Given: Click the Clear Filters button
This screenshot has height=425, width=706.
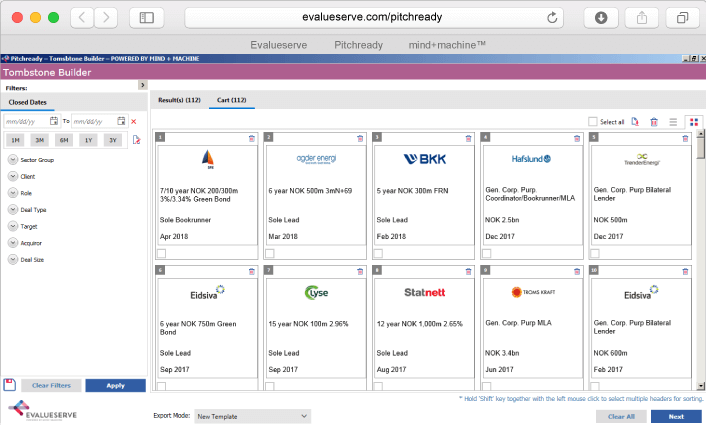Looking at the screenshot, I should click(x=51, y=385).
